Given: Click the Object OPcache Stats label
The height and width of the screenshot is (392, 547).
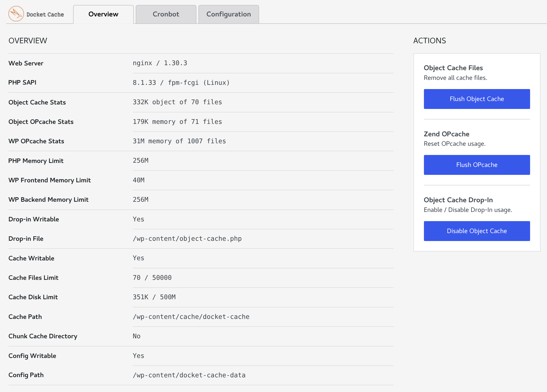Looking at the screenshot, I should (x=41, y=122).
